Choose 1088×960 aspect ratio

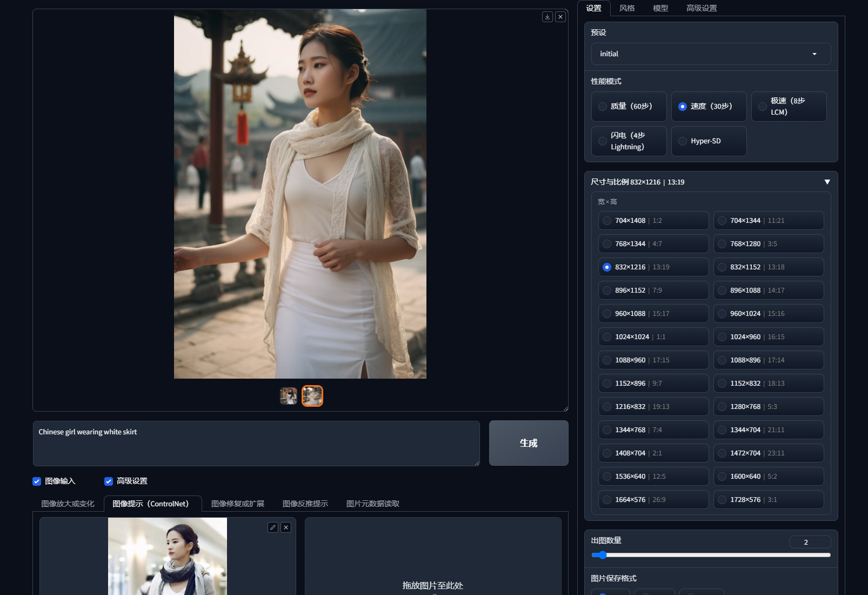[653, 360]
